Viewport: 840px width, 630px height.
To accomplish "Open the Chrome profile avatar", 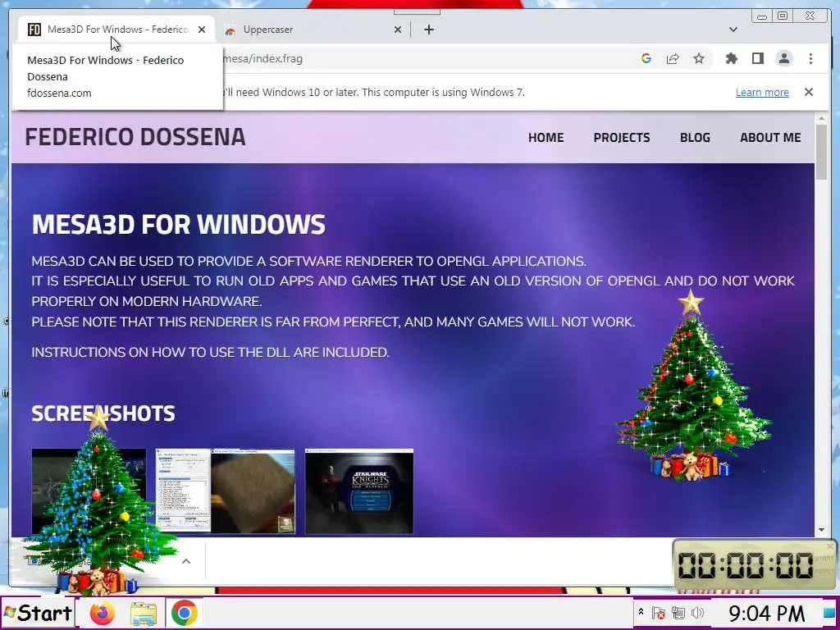I will click(784, 59).
